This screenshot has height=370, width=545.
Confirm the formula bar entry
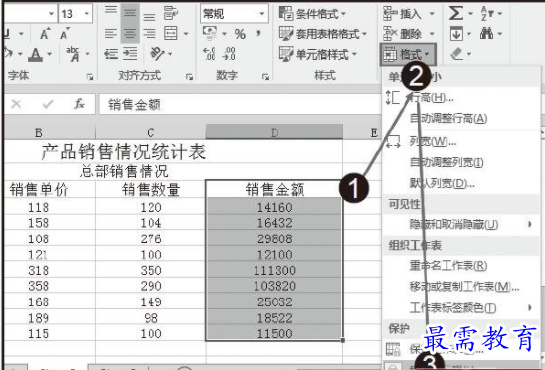coord(48,104)
